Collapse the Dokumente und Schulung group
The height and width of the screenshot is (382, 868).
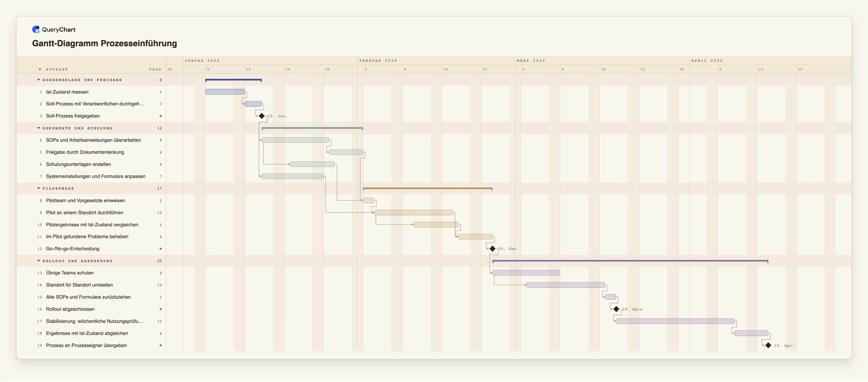[x=38, y=128]
